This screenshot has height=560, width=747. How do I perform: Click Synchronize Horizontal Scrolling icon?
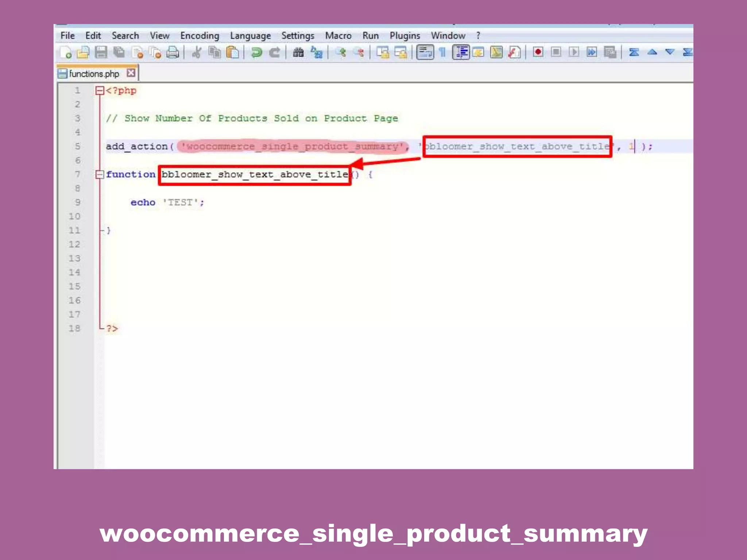[x=401, y=52]
